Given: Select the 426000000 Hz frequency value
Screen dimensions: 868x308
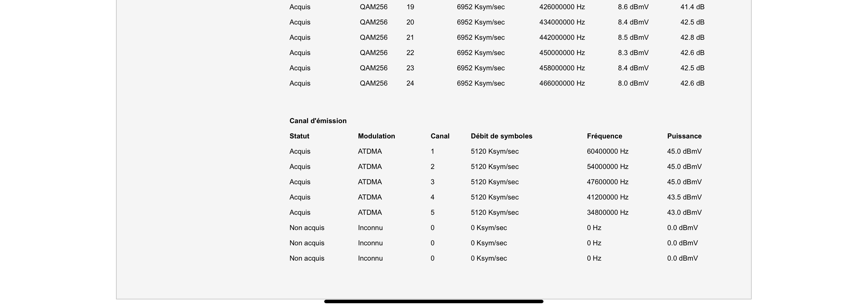Looking at the screenshot, I should point(562,7).
